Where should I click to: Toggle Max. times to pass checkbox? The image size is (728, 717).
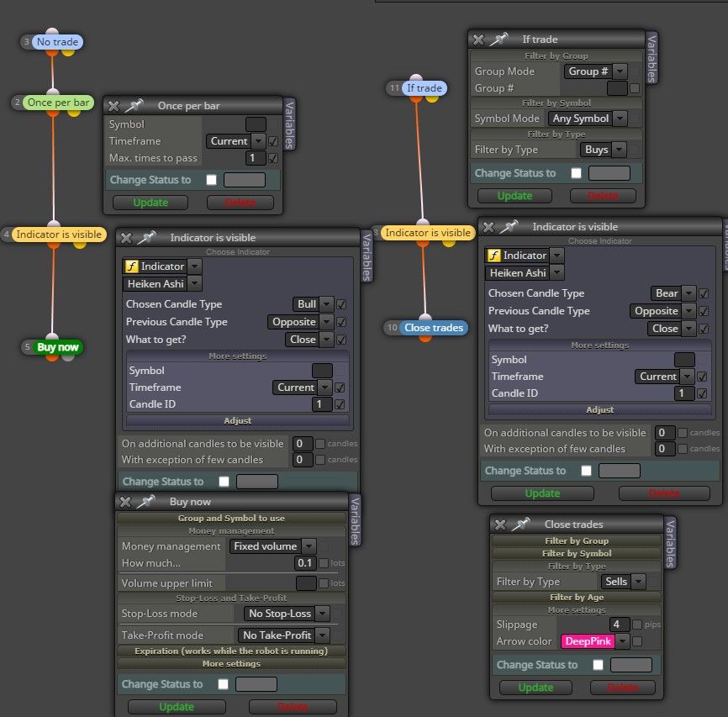tap(273, 158)
